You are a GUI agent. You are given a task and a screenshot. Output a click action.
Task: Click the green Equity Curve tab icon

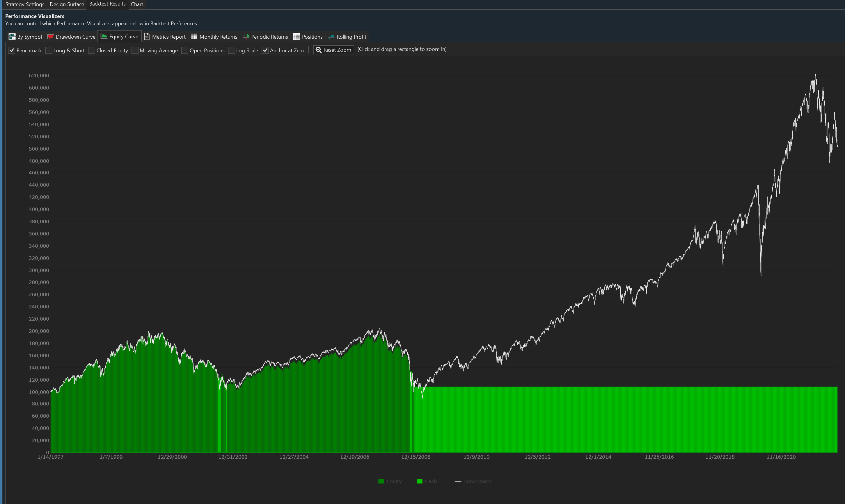104,36
